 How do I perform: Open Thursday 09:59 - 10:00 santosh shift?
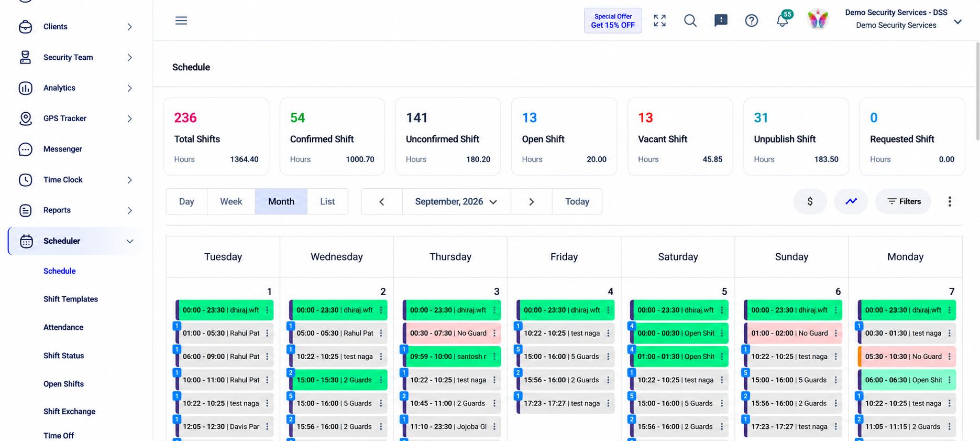pos(452,357)
